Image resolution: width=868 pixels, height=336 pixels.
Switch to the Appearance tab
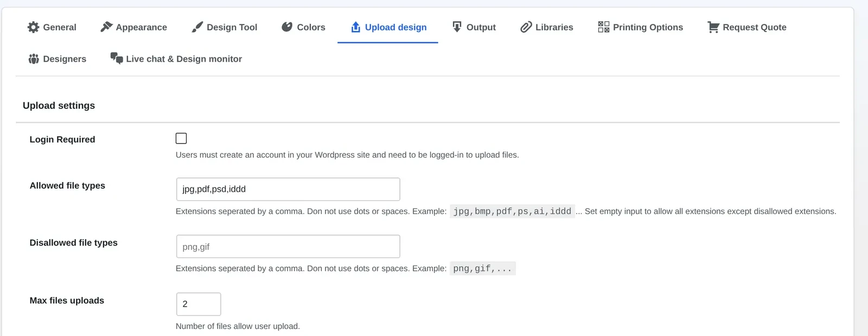pos(134,27)
